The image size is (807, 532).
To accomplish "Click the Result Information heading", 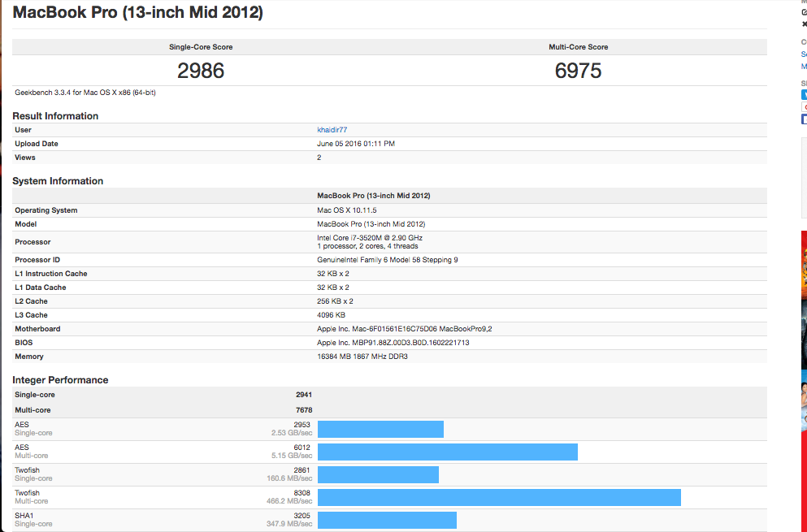I will point(55,116).
